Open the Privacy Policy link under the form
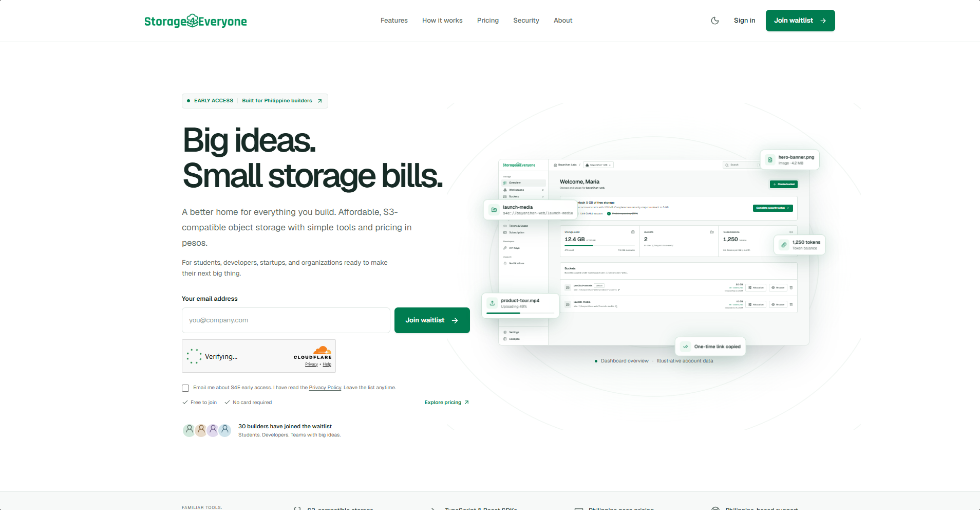The image size is (980, 510). pyautogui.click(x=325, y=388)
